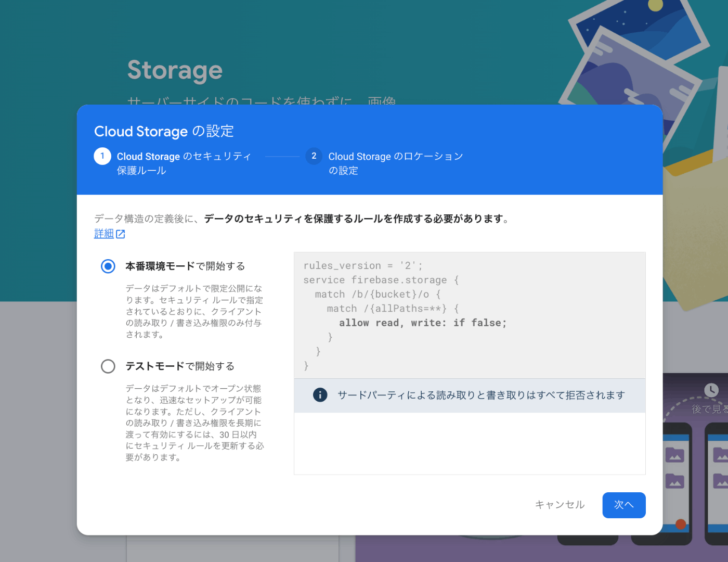
Task: Click the clock icon above 後で見る
Action: click(x=711, y=390)
